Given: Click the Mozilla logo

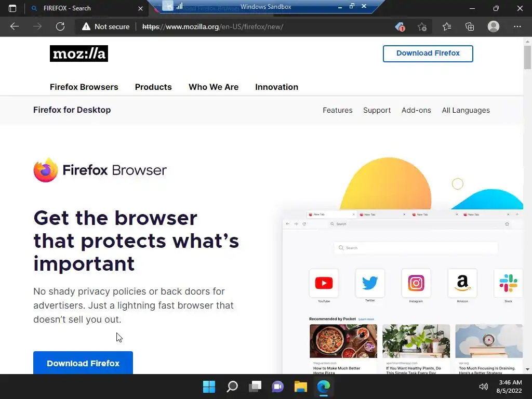Looking at the screenshot, I should coord(79,54).
